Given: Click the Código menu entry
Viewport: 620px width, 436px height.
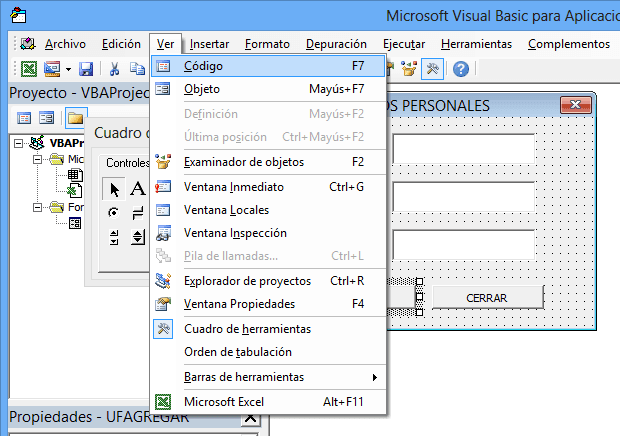Looking at the screenshot, I should click(268, 66).
